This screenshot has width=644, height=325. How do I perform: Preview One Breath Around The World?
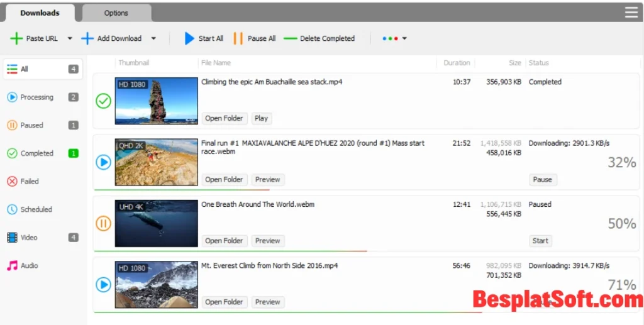coord(268,241)
